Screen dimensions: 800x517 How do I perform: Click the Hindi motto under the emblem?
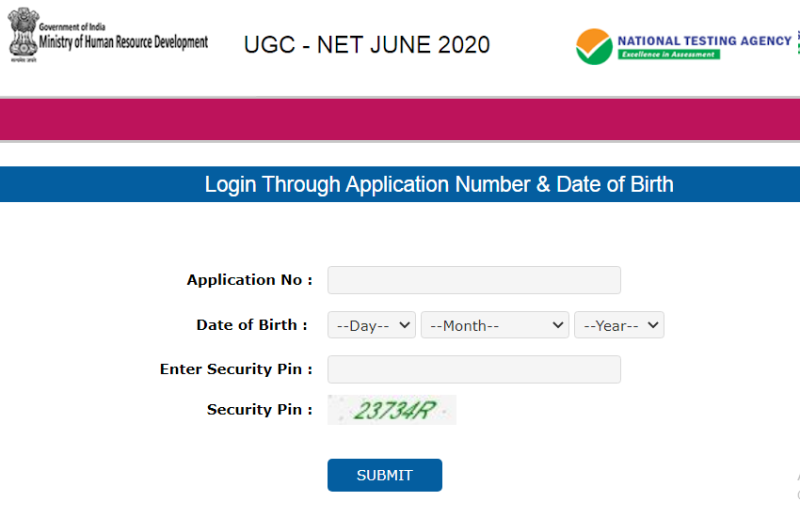click(x=21, y=58)
